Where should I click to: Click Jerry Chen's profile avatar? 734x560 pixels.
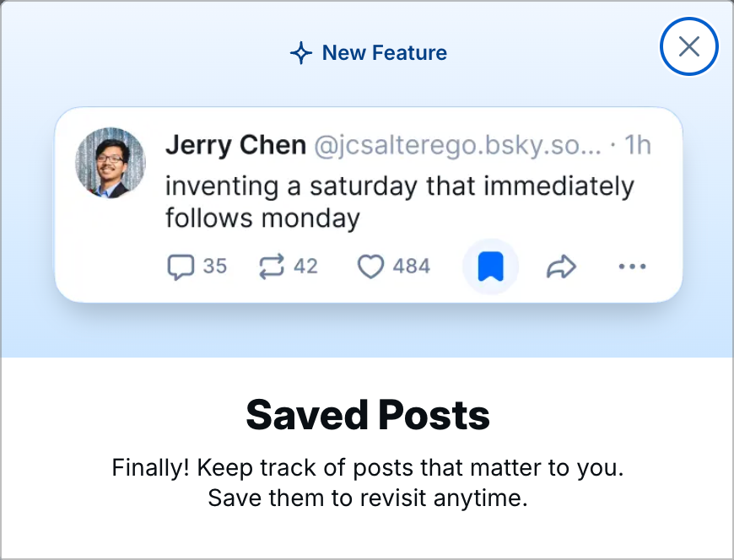coord(111,162)
